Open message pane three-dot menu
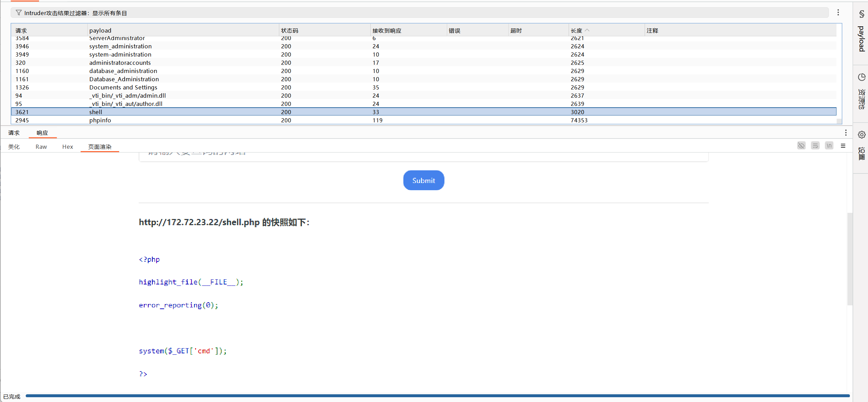Viewport: 868px width, 402px height. pos(846,133)
